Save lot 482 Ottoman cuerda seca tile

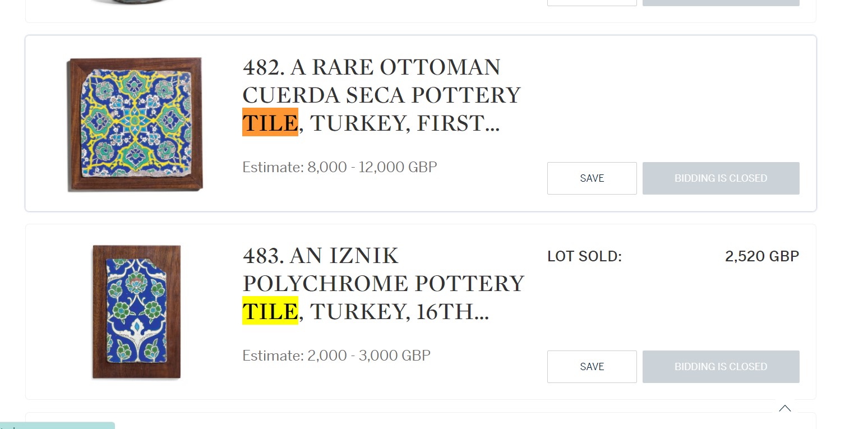click(592, 178)
